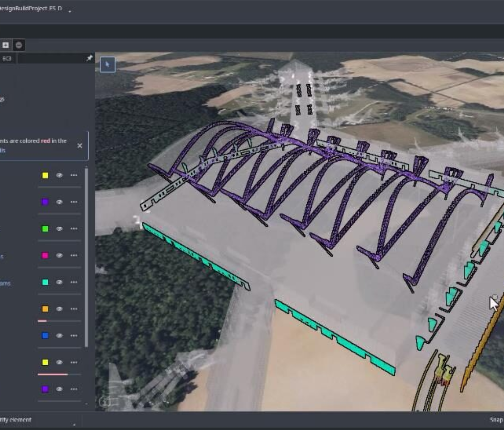The image size is (504, 430).
Task: Toggle visibility eye beside the green swatch
Action: point(59,228)
